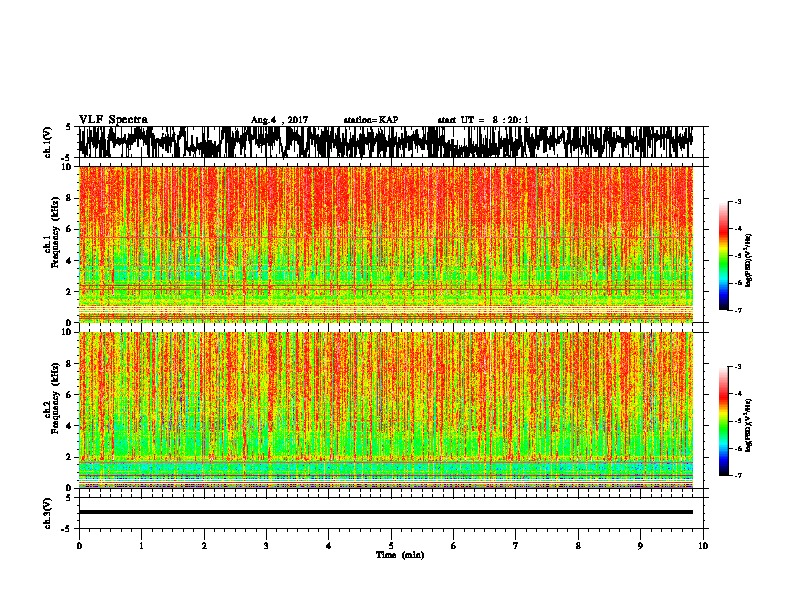Image resolution: width=792 pixels, height=612 pixels.
Task: Click the '8' tick on ch.1 frequency axis
Action: point(70,198)
